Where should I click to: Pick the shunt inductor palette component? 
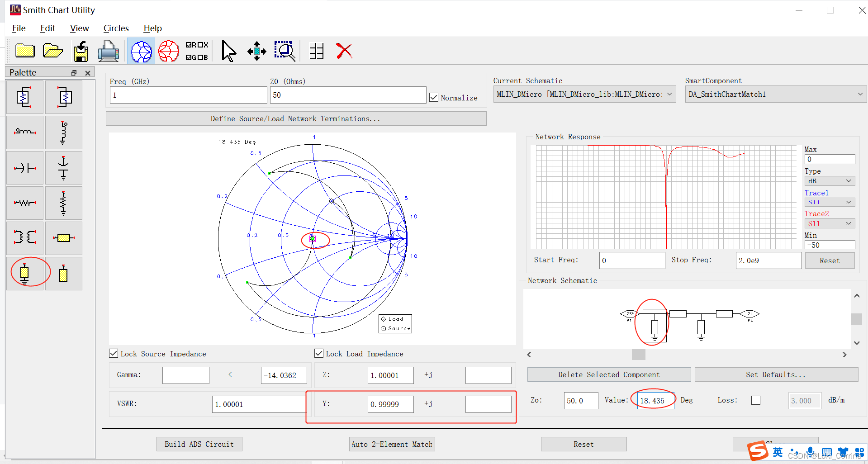point(63,133)
